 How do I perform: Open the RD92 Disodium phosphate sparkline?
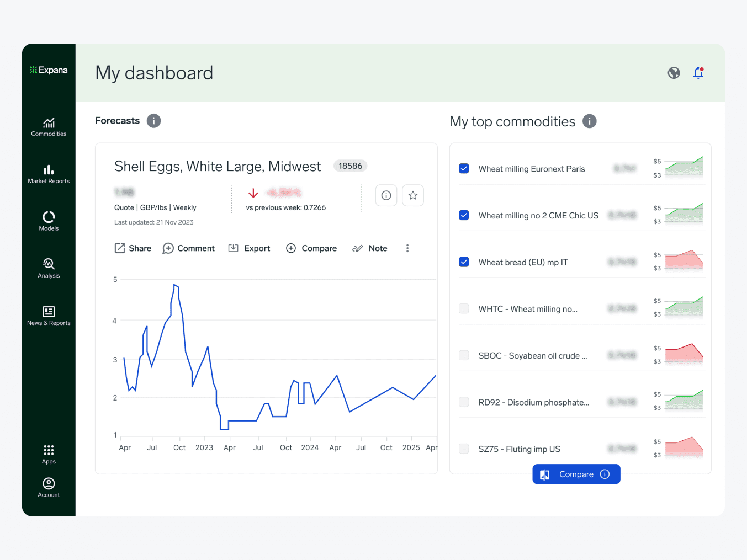684,401
